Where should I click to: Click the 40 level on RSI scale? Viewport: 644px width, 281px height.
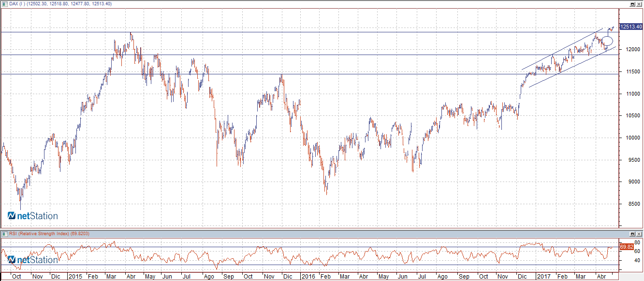(638, 260)
